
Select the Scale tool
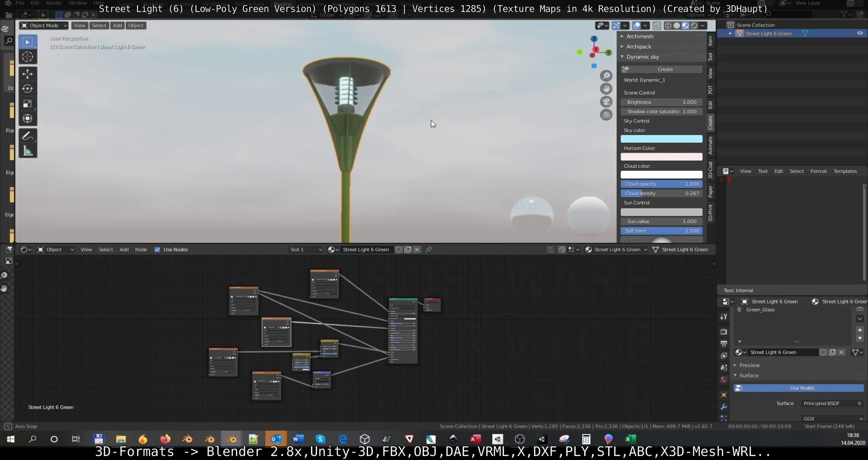tap(28, 103)
